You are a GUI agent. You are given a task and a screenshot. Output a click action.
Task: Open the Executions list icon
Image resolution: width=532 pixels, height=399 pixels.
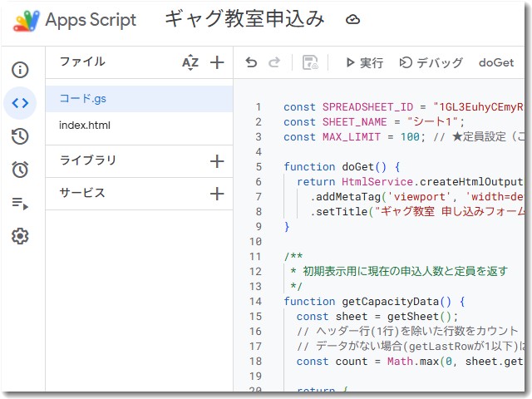point(20,203)
